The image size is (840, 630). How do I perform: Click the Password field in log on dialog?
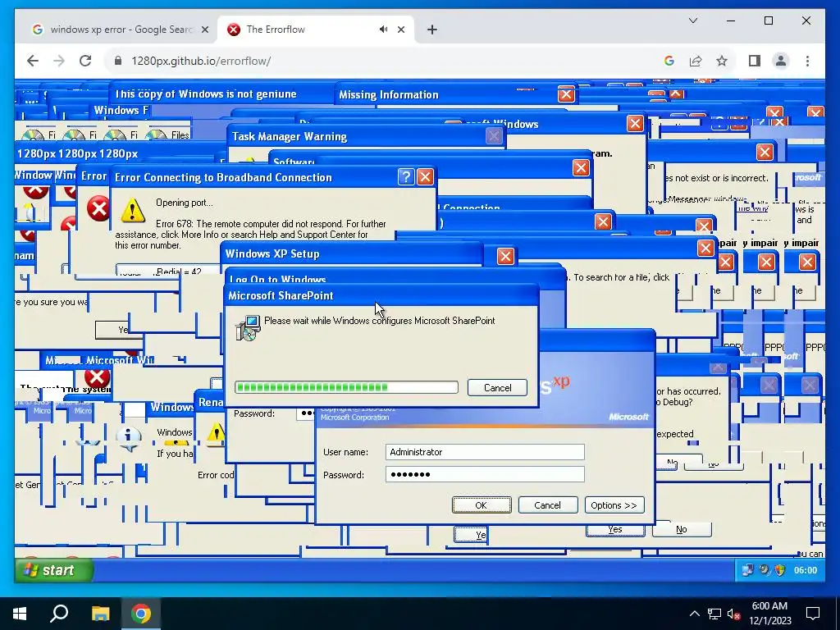pyautogui.click(x=485, y=475)
